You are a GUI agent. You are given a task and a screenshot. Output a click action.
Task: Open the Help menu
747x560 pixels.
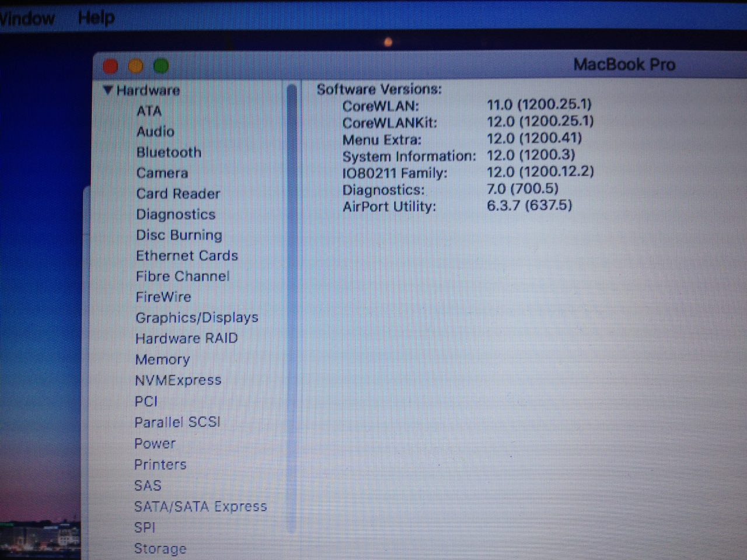point(96,18)
